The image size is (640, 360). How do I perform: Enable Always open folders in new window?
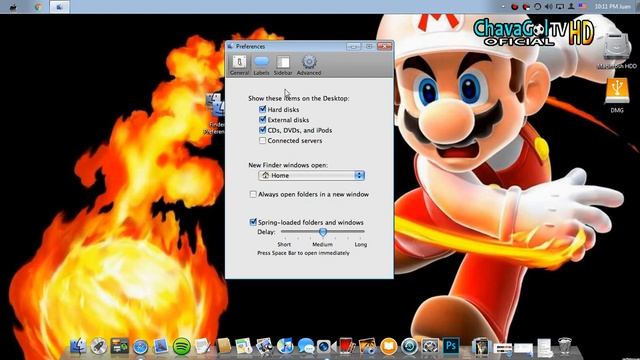tap(253, 194)
